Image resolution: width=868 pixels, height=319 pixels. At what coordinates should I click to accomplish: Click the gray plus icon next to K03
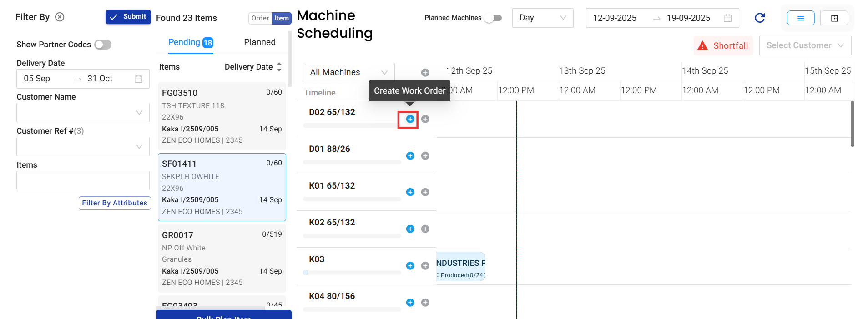tap(425, 266)
